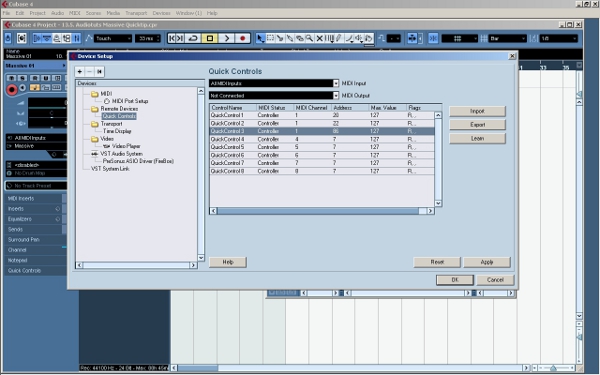Click Cancel in Device Setup dialog

click(495, 280)
